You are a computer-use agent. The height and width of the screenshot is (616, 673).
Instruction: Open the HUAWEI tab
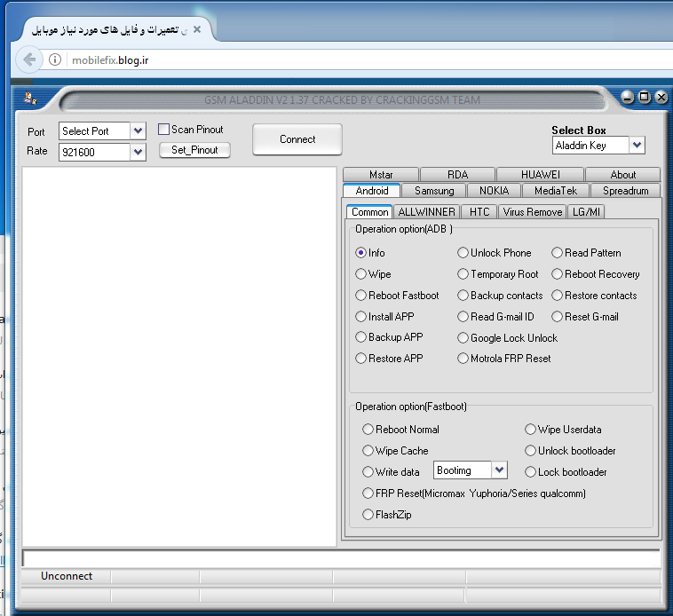(541, 175)
